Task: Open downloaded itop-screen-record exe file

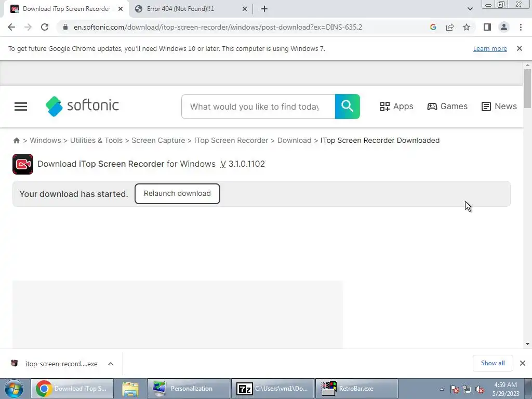Action: [x=61, y=364]
